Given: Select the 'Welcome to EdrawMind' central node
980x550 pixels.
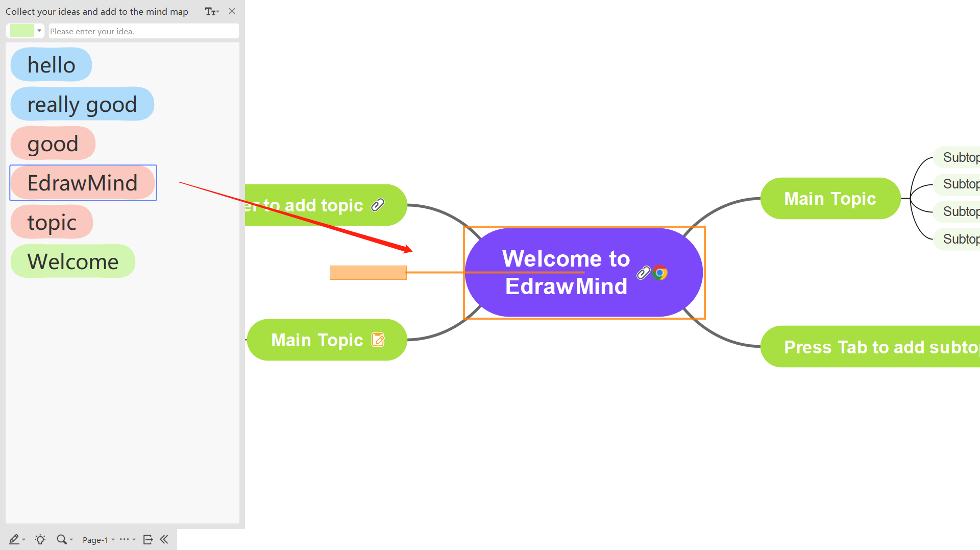Looking at the screenshot, I should coord(584,273).
